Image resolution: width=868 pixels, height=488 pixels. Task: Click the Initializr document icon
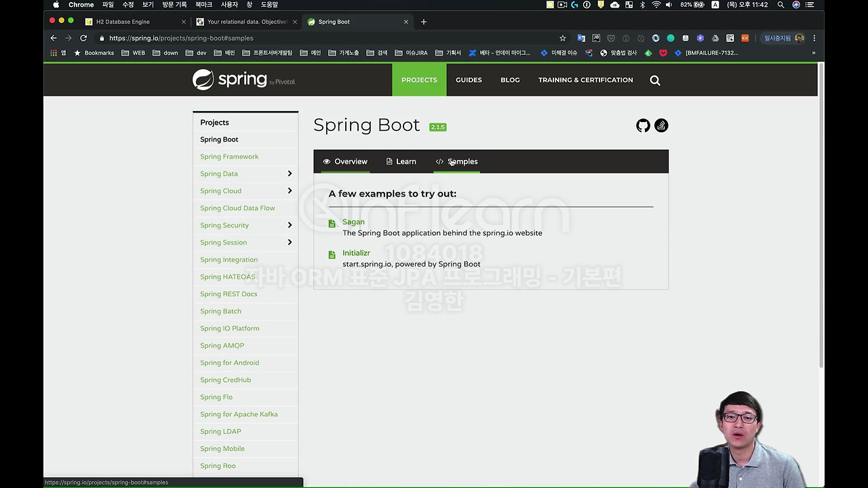point(332,255)
